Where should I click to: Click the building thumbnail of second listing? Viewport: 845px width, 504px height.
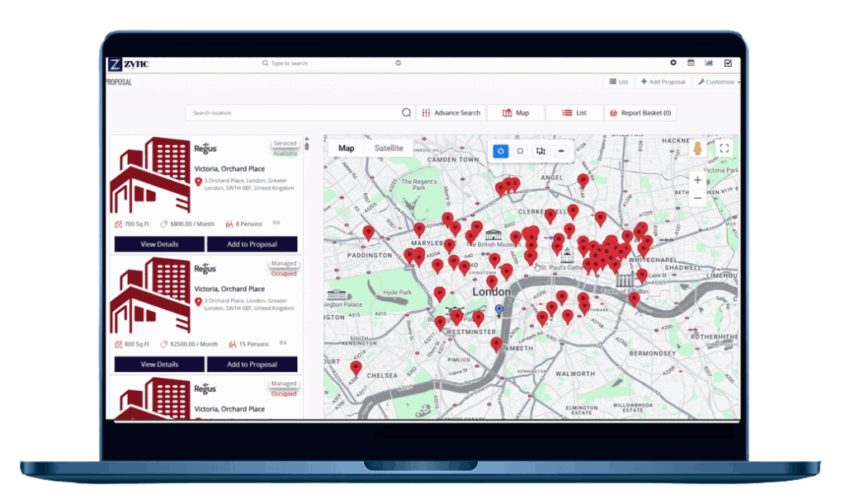coord(150,295)
